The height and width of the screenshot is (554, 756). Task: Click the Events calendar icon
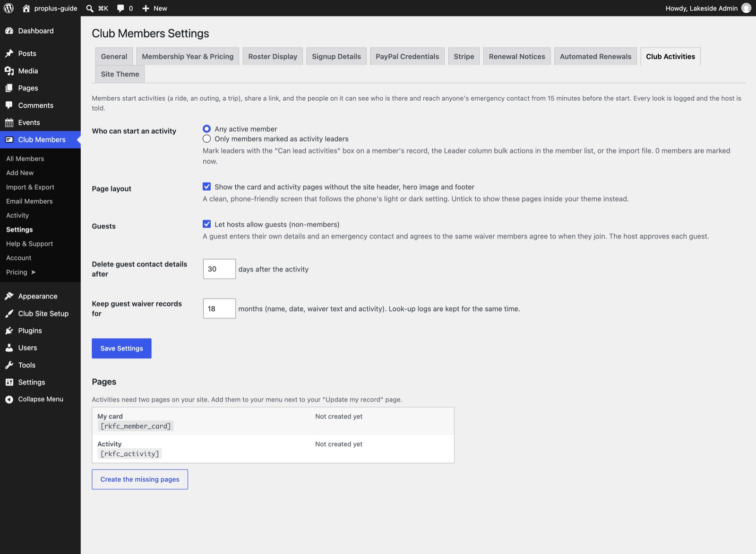point(9,122)
